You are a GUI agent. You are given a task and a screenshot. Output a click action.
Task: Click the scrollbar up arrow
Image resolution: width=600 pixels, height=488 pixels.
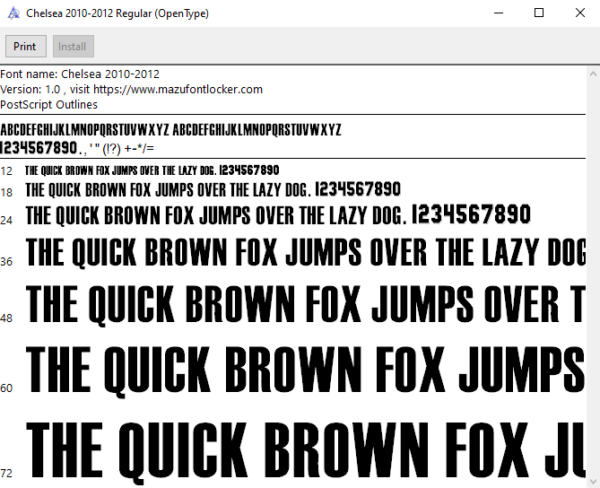click(x=593, y=74)
